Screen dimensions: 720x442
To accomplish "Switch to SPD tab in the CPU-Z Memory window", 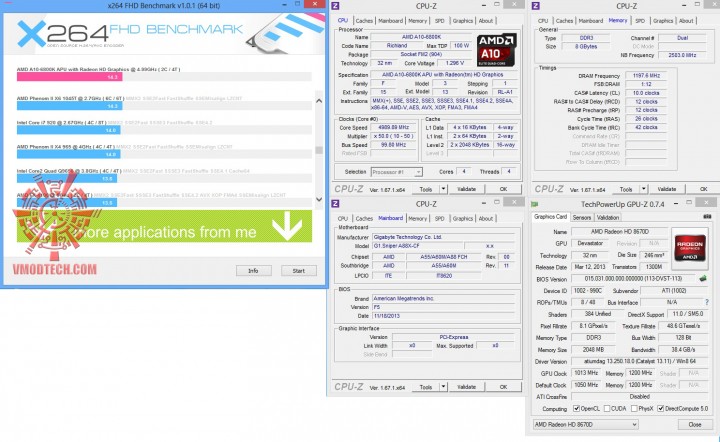I will tap(640, 21).
